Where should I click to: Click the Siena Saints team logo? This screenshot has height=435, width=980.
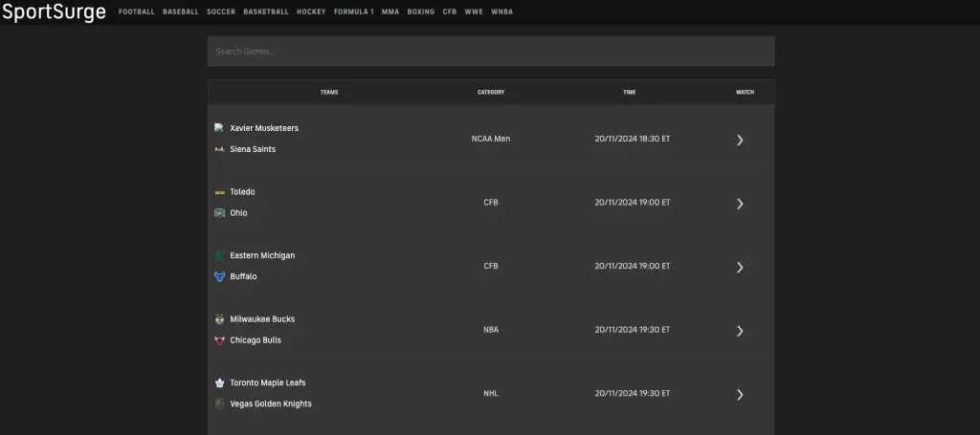[219, 149]
